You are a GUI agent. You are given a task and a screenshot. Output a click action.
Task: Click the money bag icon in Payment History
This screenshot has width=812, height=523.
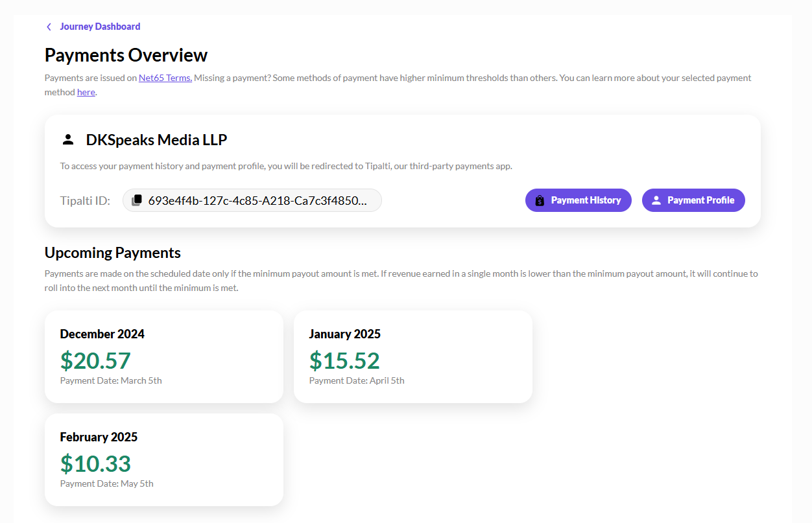click(x=540, y=201)
